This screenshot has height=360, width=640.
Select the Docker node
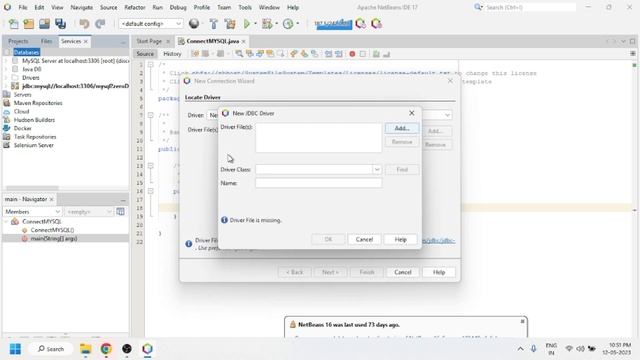(22, 128)
